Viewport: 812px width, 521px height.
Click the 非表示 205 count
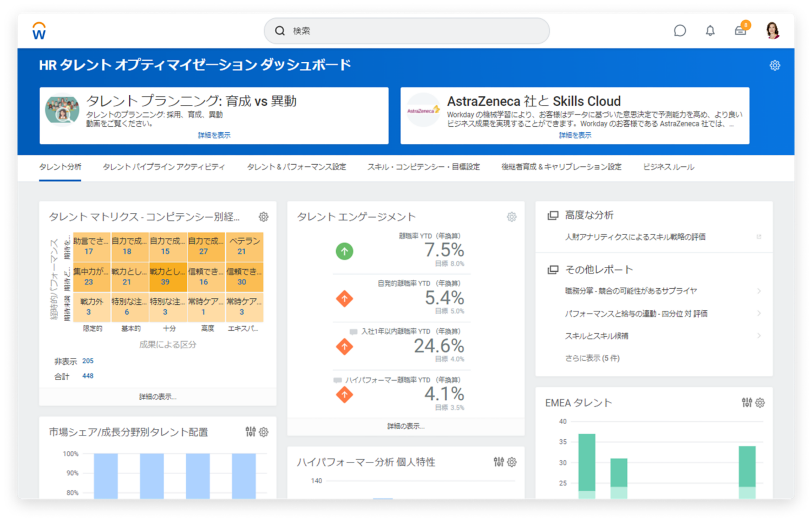tap(88, 361)
